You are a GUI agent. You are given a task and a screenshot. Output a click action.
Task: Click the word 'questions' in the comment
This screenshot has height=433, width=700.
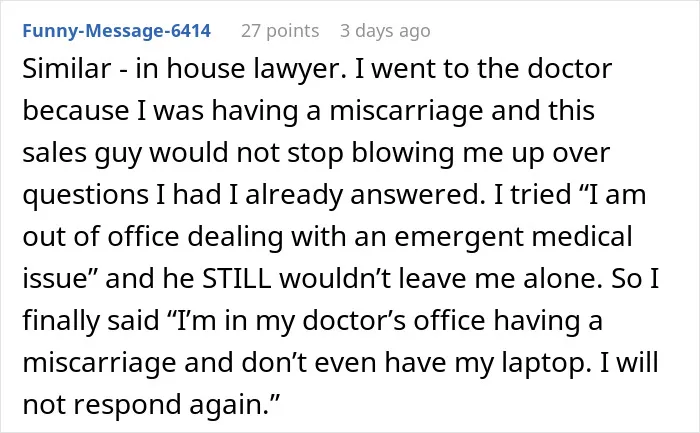tap(86, 196)
